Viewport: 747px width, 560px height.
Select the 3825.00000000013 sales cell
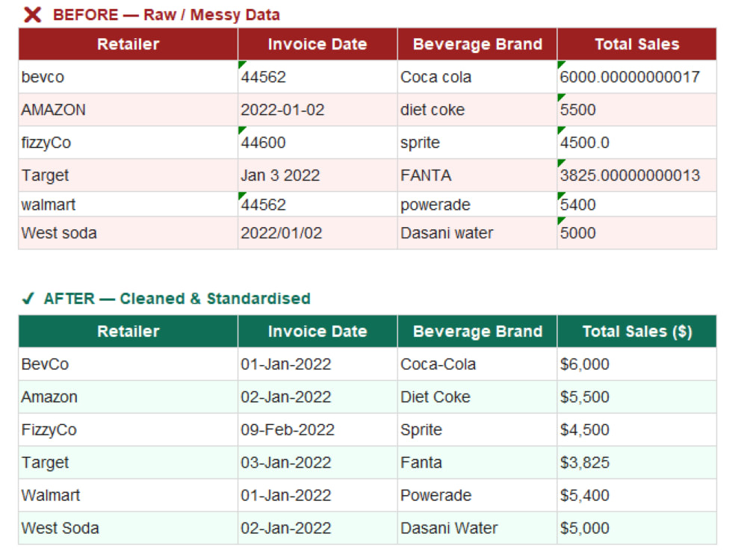pos(637,175)
